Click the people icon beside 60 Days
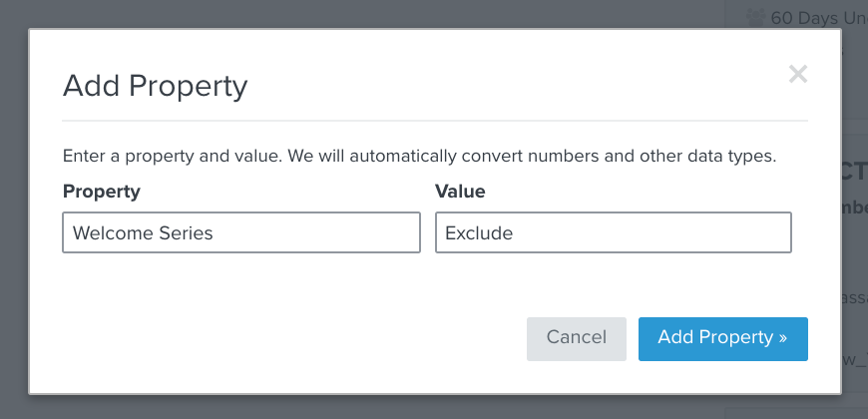Screen dimensions: 868x419 (x=755, y=18)
